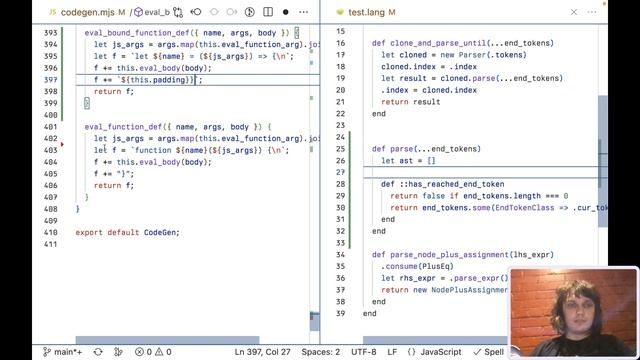Click the right editor horizontal scrollbar
This screenshot has width=640, height=360.
[x=435, y=340]
